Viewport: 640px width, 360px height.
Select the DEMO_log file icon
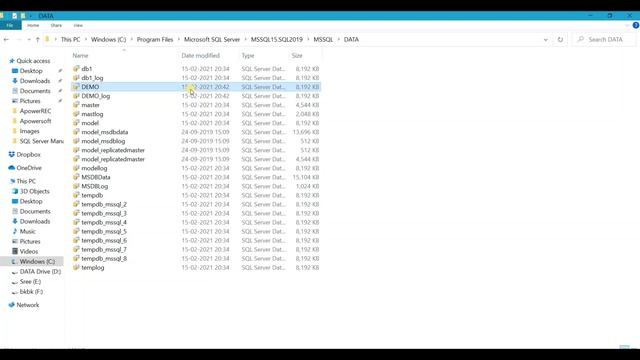(76, 96)
